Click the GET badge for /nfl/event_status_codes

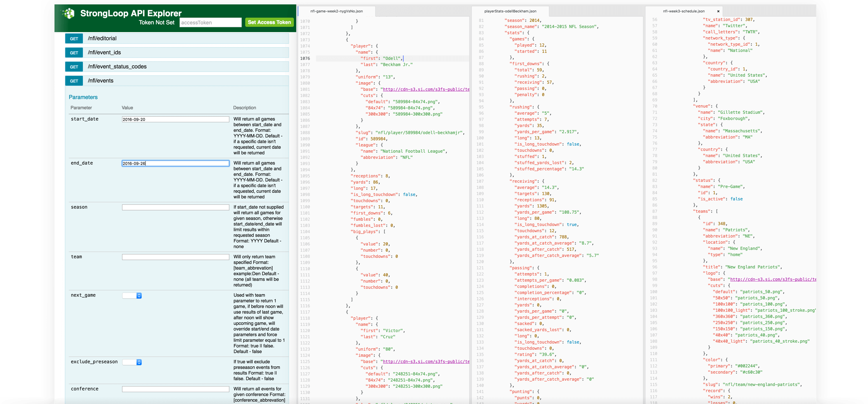click(74, 67)
